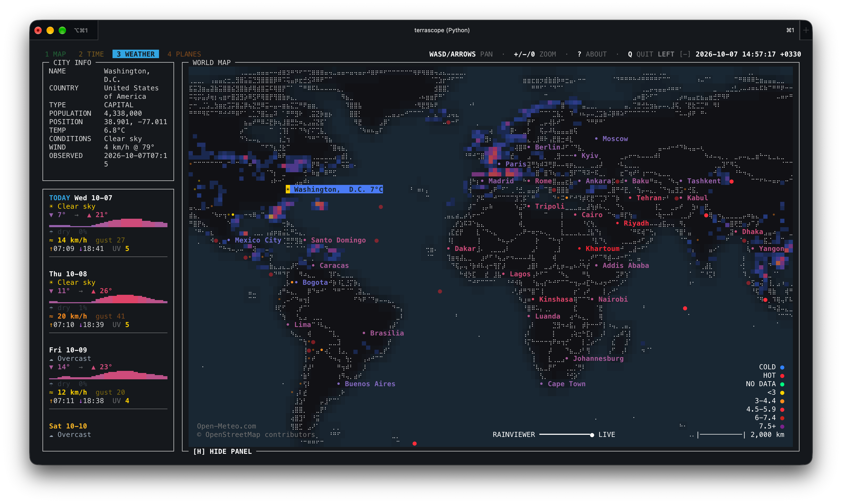
Task: Click the NO DATA legend green dot
Action: (782, 384)
